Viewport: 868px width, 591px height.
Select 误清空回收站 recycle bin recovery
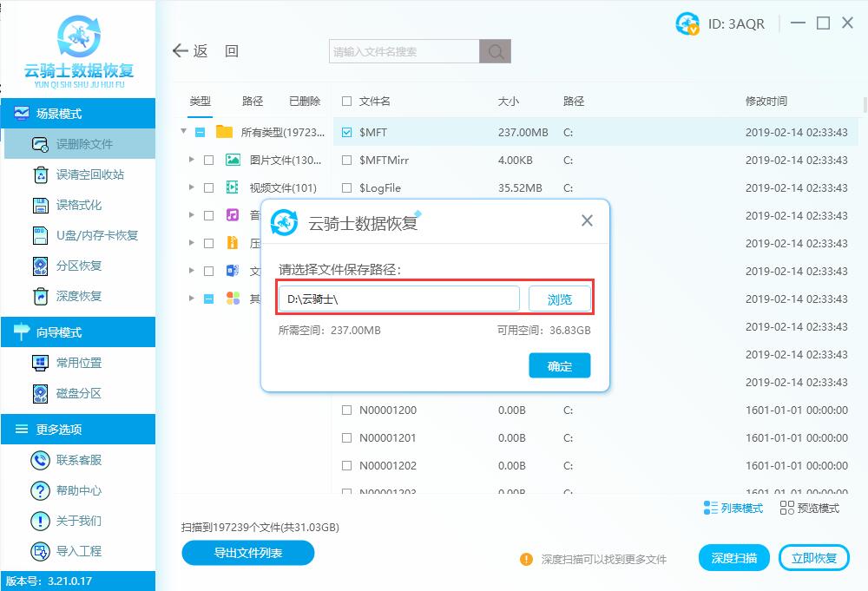point(80,174)
